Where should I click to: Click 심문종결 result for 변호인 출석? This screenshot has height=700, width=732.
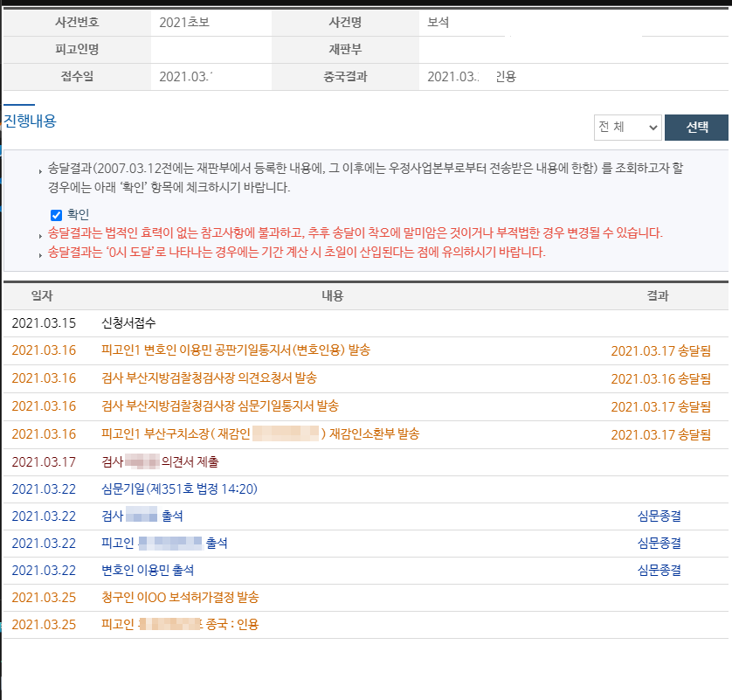coord(659,571)
